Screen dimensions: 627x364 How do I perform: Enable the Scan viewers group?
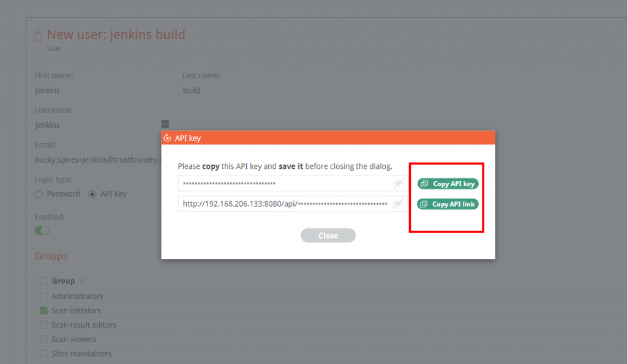(x=43, y=339)
